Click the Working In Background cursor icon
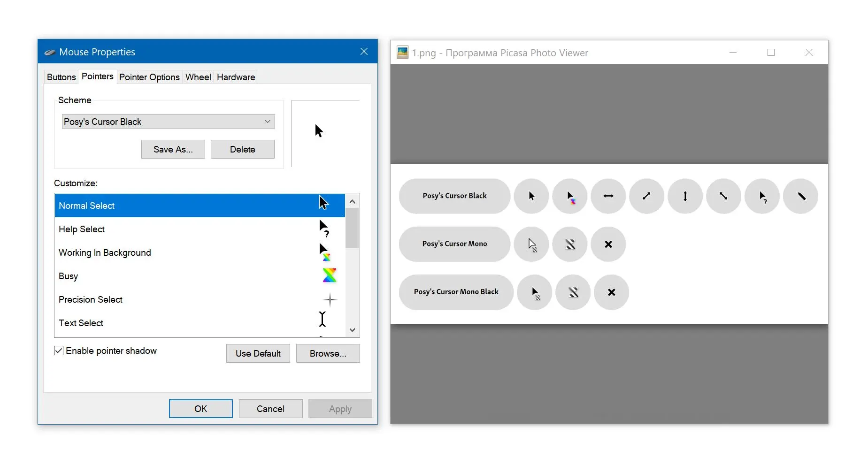Viewport: 868px width, 465px height. [325, 252]
